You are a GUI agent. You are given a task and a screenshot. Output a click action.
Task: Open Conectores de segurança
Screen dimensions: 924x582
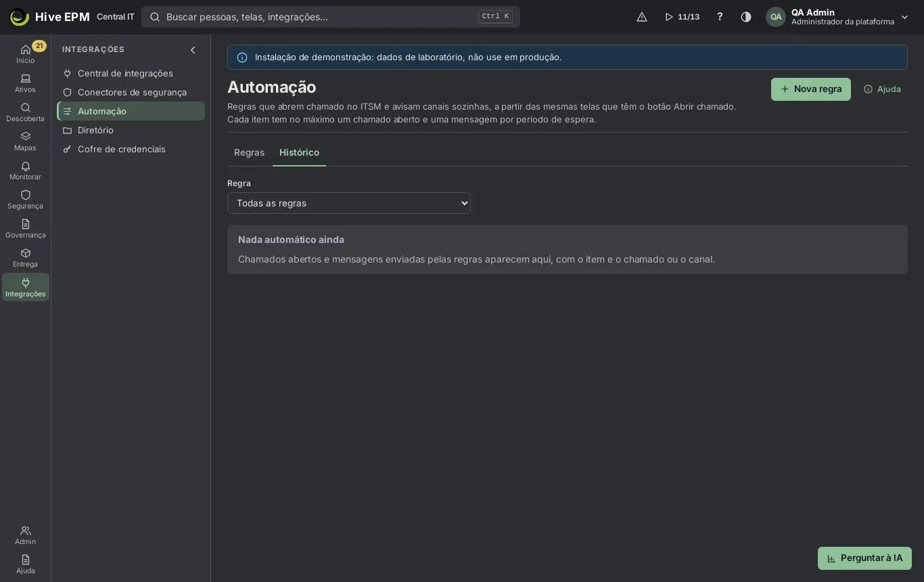tap(131, 92)
